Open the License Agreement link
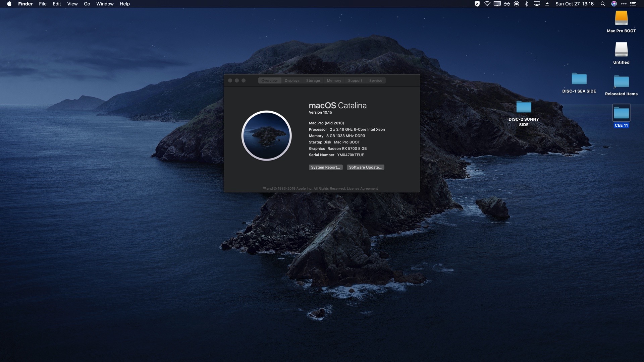The width and height of the screenshot is (644, 362). (362, 188)
